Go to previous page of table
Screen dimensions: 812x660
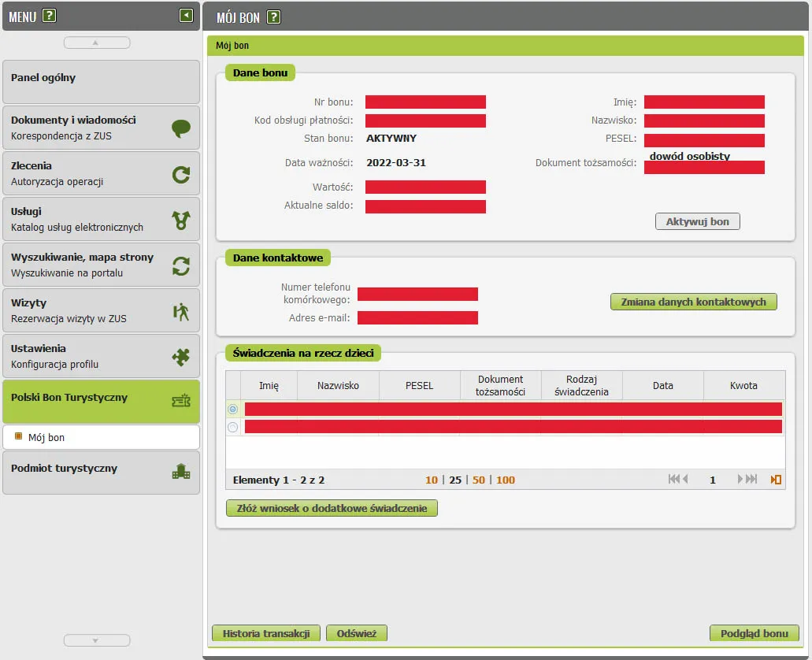pyautogui.click(x=685, y=479)
